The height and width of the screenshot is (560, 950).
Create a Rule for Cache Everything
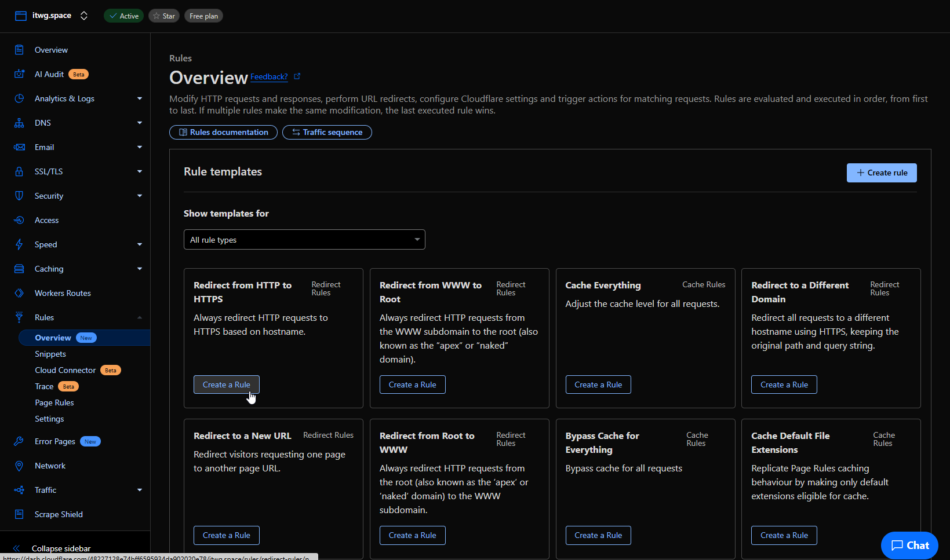(598, 385)
